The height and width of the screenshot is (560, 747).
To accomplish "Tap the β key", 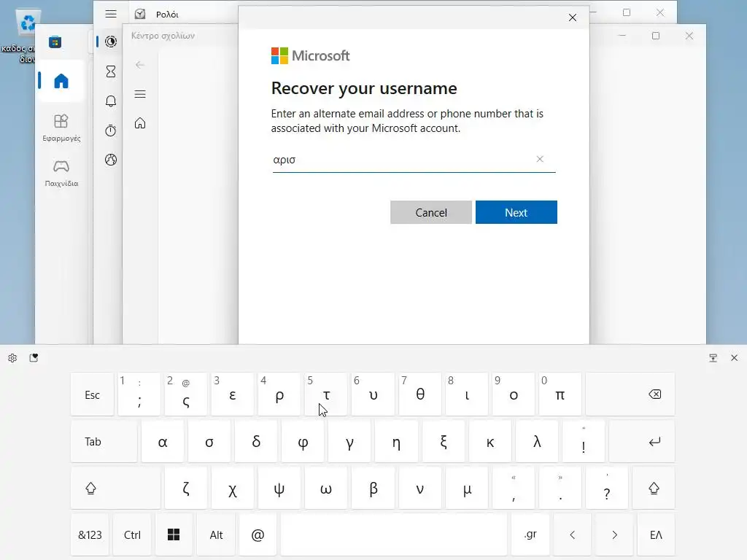I will coord(373,488).
